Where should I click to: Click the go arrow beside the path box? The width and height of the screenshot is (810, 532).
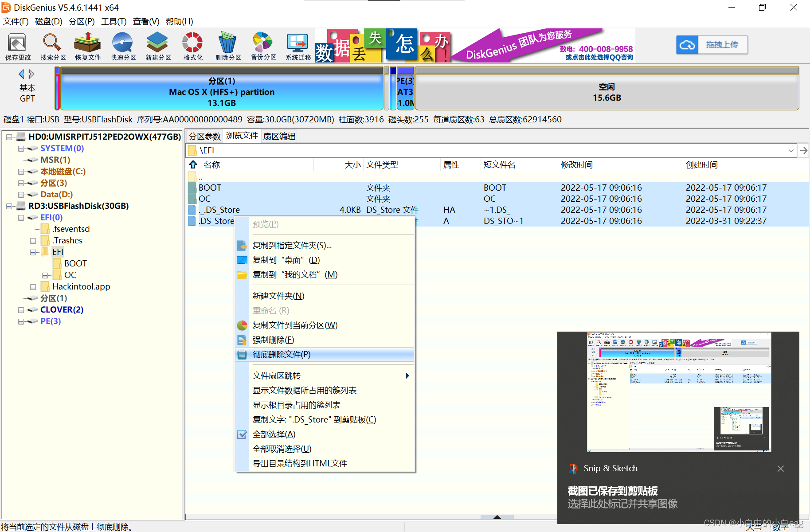803,151
